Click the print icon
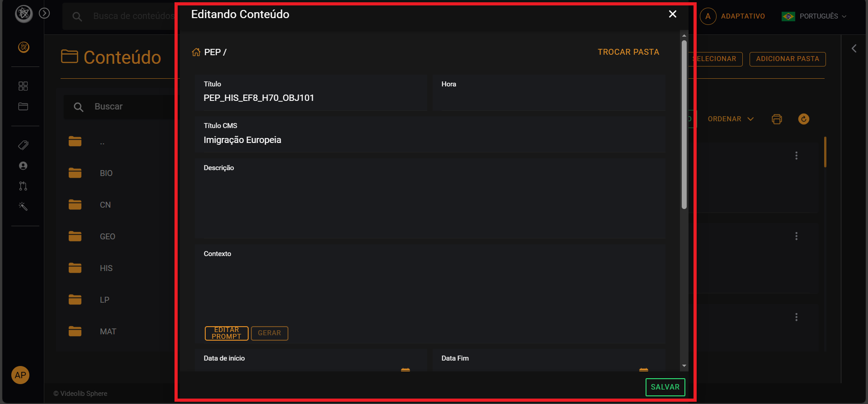 point(777,119)
